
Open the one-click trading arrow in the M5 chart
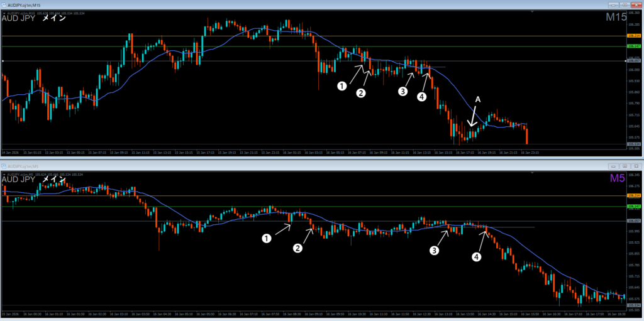4,175
